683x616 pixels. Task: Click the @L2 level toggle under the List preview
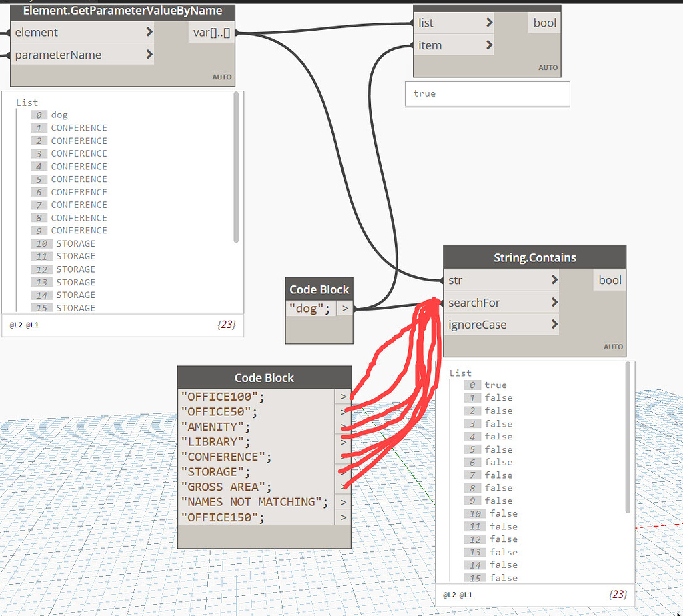[14, 325]
